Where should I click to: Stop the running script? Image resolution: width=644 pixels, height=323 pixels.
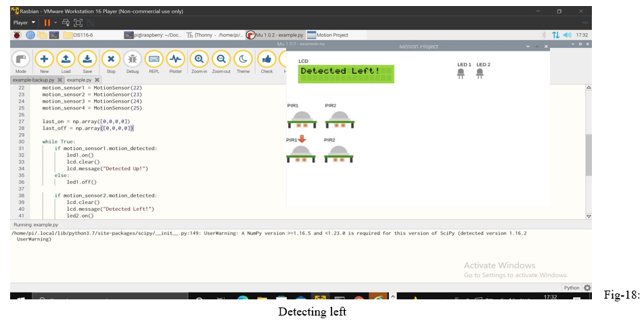point(111,61)
